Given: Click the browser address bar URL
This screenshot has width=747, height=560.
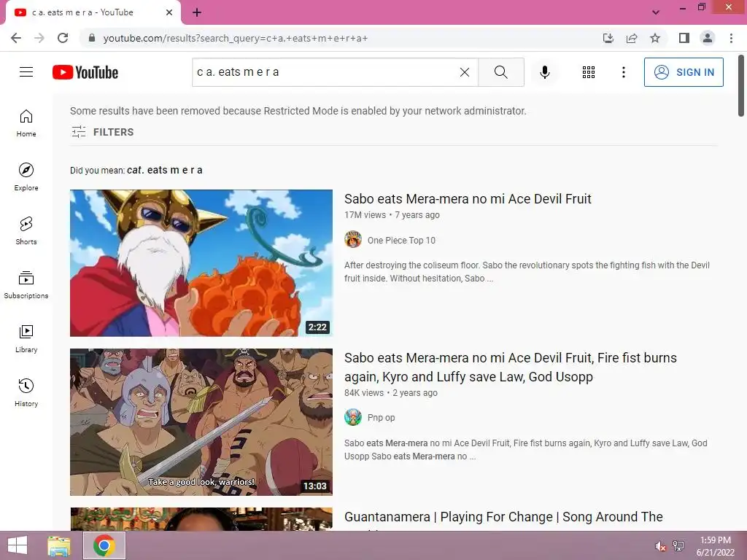Looking at the screenshot, I should point(236,38).
